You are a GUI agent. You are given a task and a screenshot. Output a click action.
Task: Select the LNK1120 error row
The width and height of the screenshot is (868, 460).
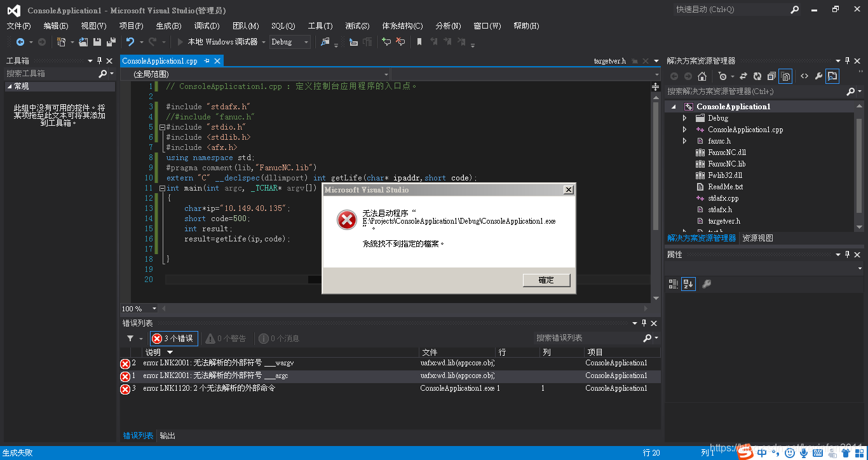390,388
